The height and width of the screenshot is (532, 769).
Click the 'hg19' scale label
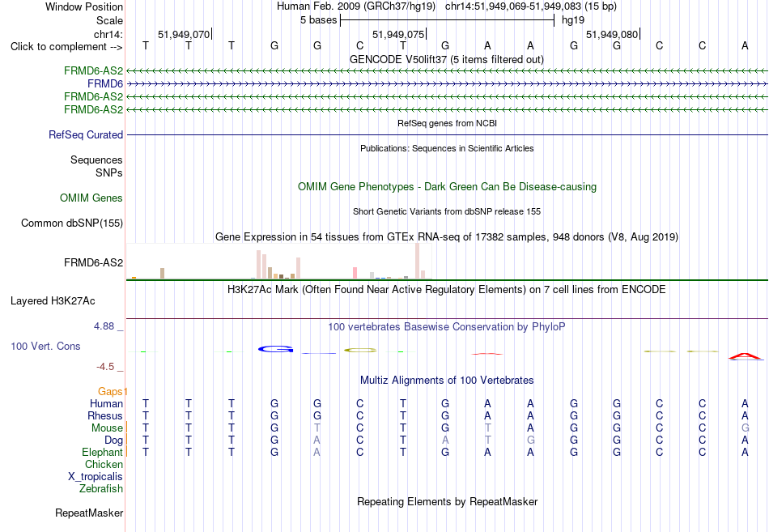[573, 20]
